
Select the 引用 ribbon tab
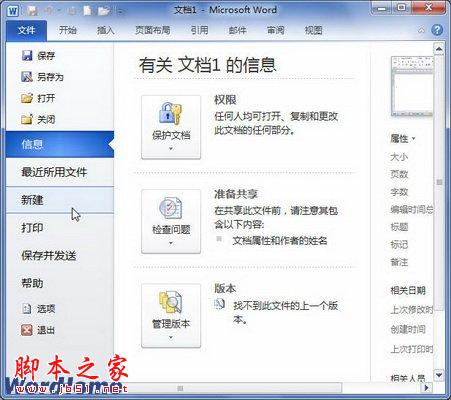(x=200, y=30)
